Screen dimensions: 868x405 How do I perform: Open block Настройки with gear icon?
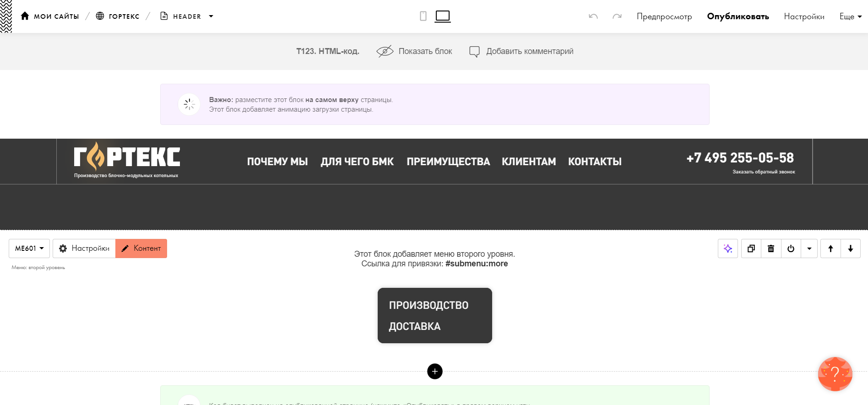click(84, 248)
